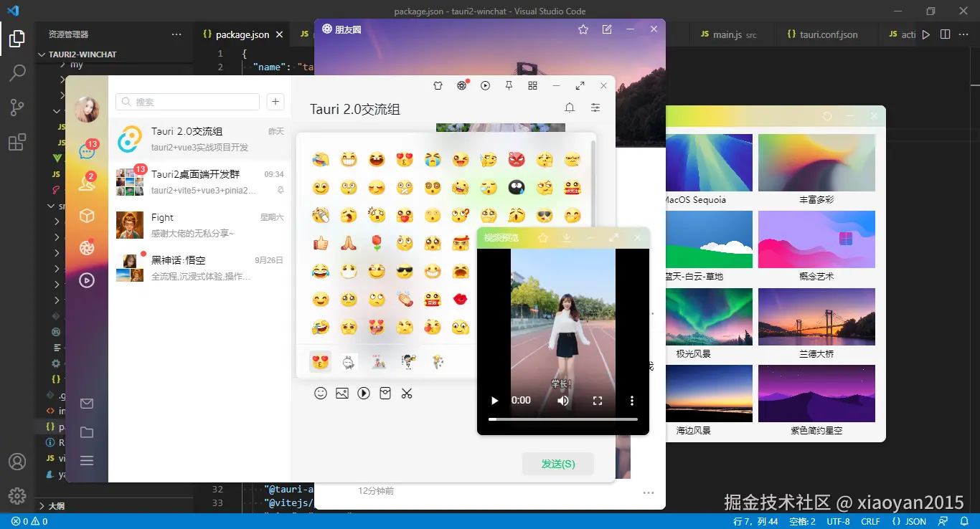Viewport: 980px width, 529px height.
Task: Click the image attachment icon above chat input
Action: [342, 393]
